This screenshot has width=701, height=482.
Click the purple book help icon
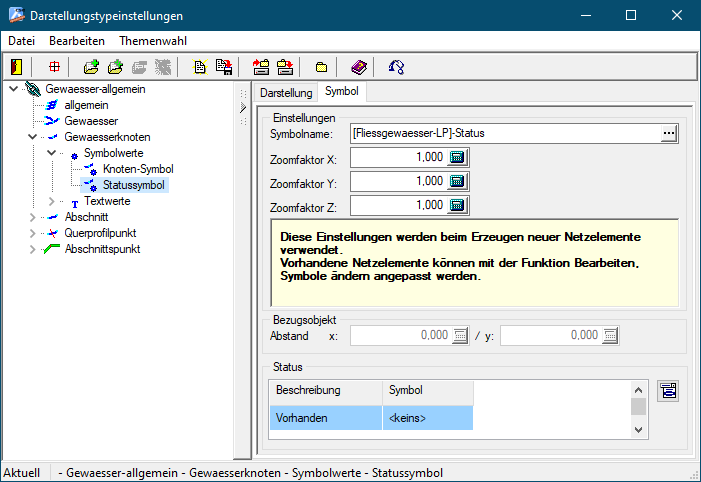tap(359, 67)
